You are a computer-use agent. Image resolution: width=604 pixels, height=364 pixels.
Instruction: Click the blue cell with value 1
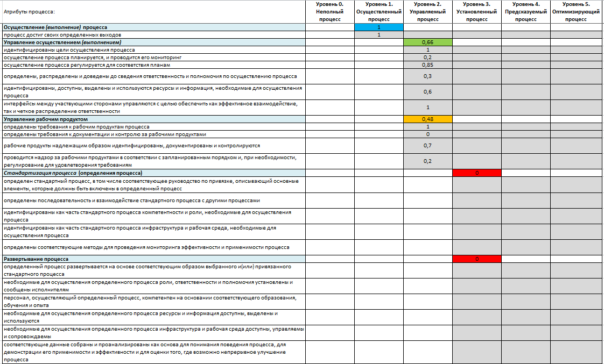[379, 27]
